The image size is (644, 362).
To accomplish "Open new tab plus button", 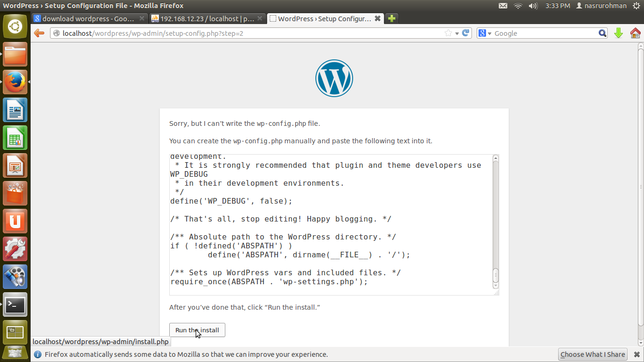I will [x=391, y=18].
